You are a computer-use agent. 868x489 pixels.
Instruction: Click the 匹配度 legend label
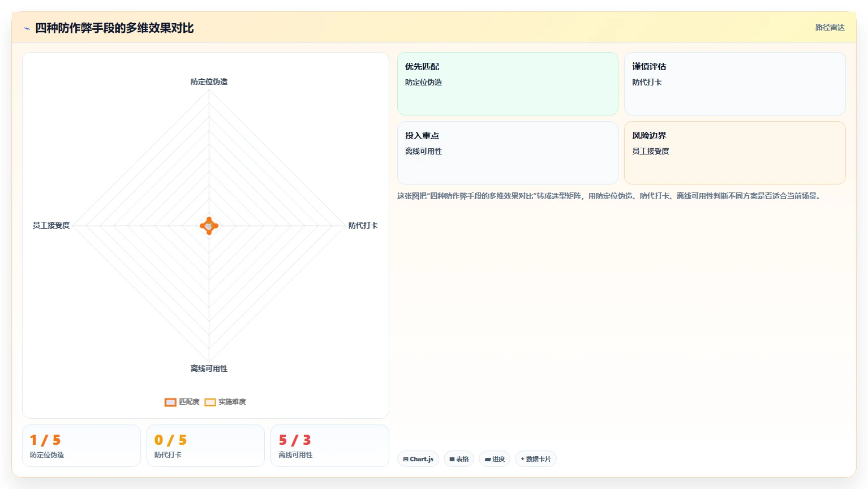[x=189, y=402]
